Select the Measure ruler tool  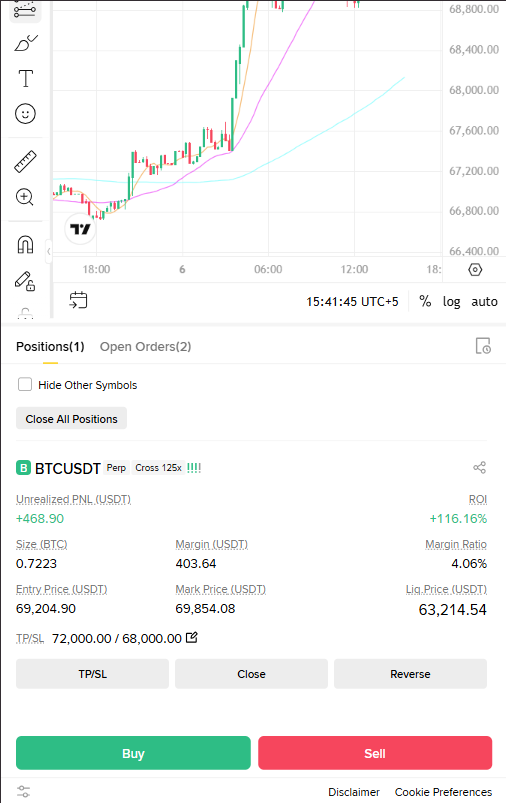[25, 161]
